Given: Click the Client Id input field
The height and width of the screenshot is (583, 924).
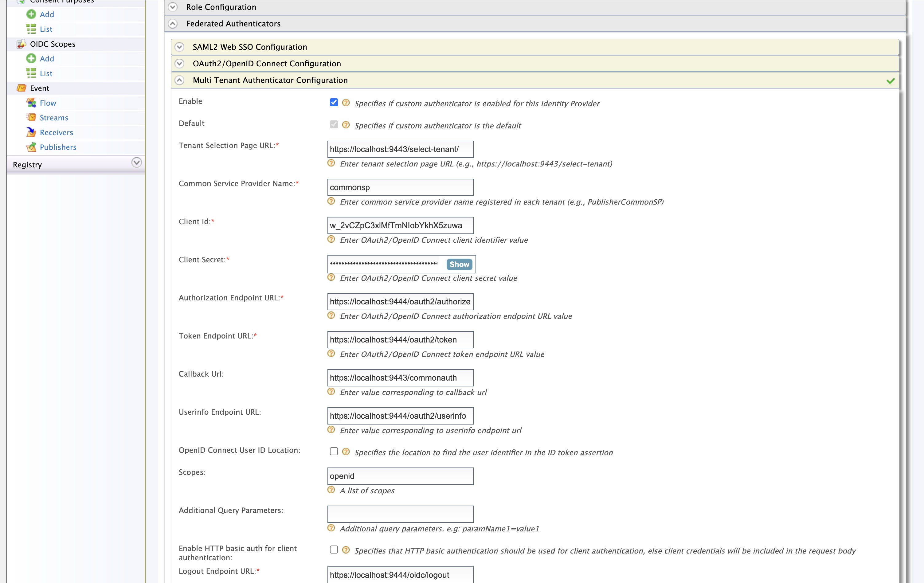Looking at the screenshot, I should pyautogui.click(x=400, y=225).
